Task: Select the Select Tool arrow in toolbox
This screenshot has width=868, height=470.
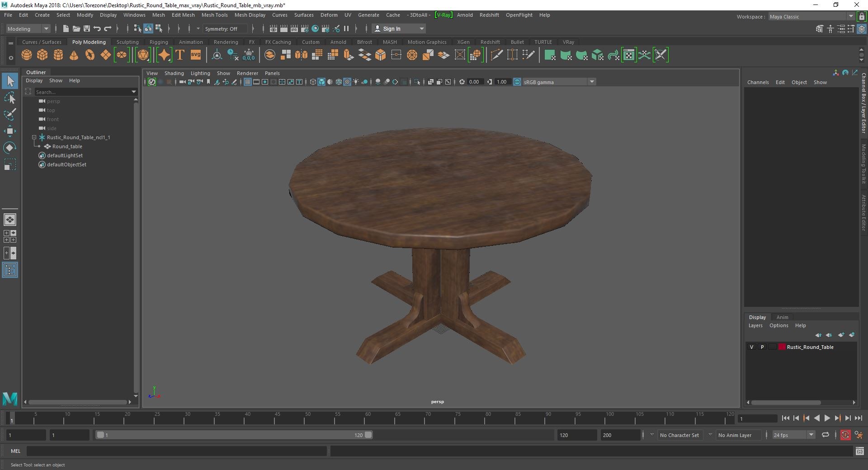Action: [x=10, y=81]
